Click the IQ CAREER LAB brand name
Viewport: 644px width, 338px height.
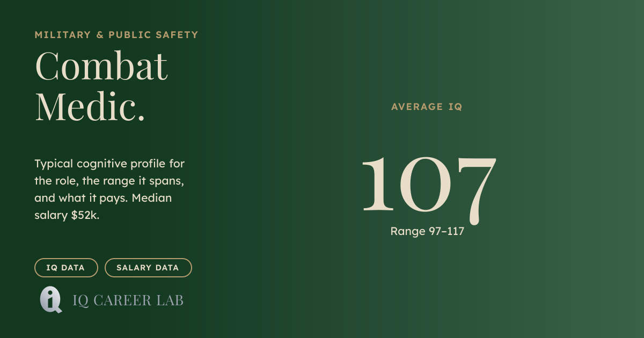128,300
